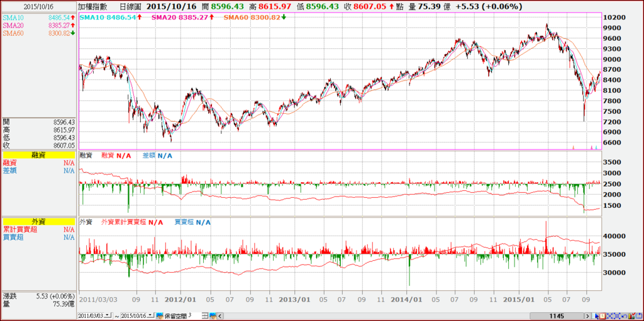
Task: Click the hand icon after the 保留空間 stepper
Action: click(213, 316)
